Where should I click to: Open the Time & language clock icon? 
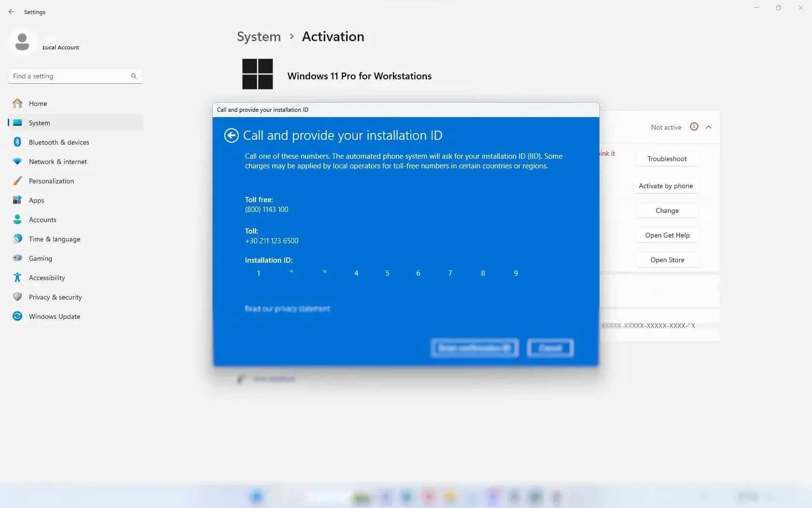(17, 239)
